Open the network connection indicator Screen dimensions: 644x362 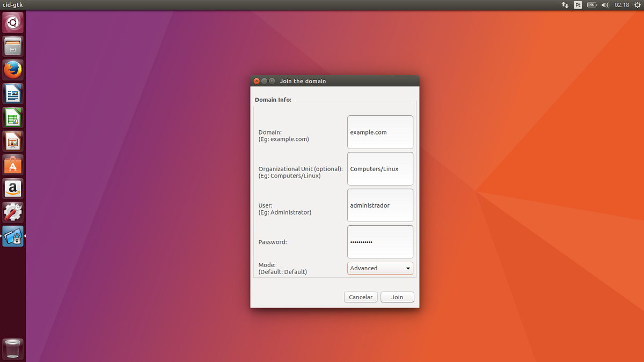(565, 5)
